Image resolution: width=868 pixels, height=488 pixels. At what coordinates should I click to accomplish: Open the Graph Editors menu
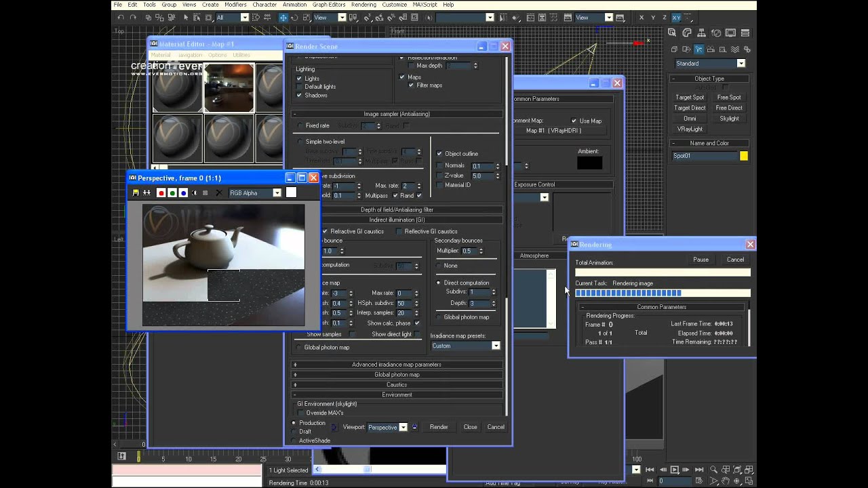tap(329, 5)
